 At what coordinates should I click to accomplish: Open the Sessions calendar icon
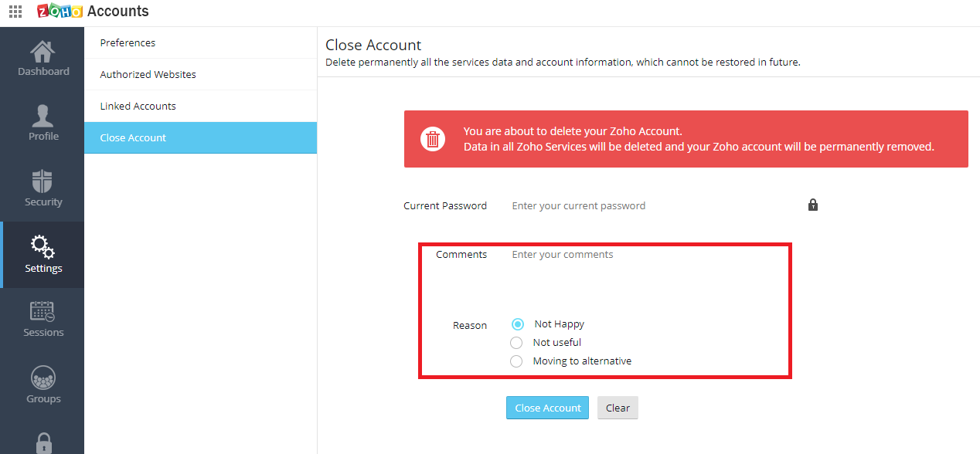click(43, 312)
